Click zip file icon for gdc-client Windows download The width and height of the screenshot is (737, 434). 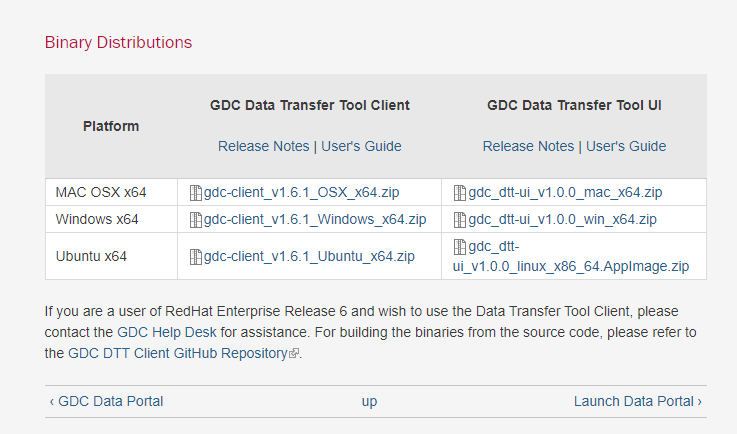click(x=196, y=220)
